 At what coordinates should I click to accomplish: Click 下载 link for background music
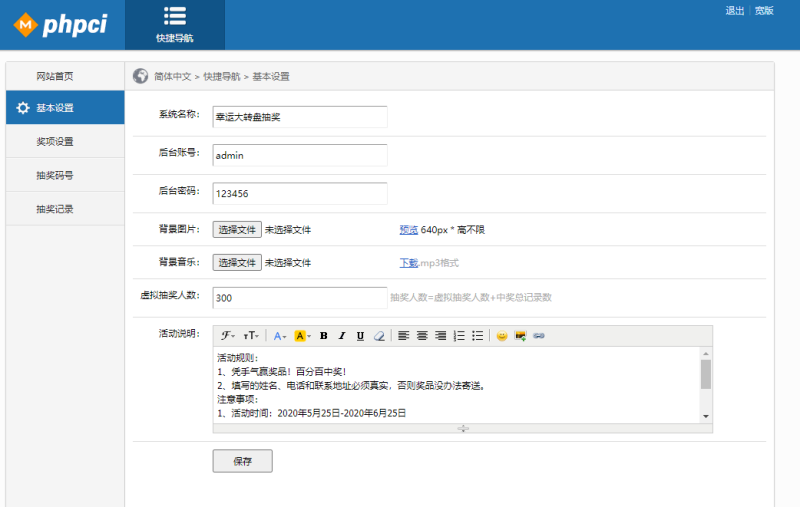point(409,263)
